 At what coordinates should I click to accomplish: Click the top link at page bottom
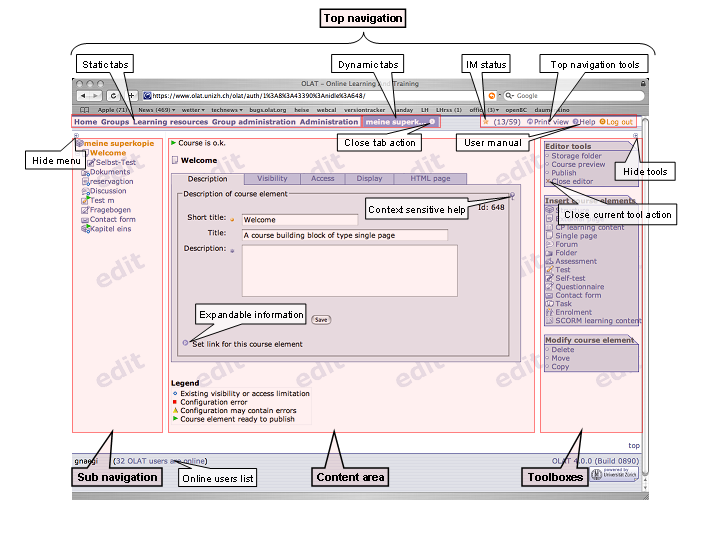(634, 446)
